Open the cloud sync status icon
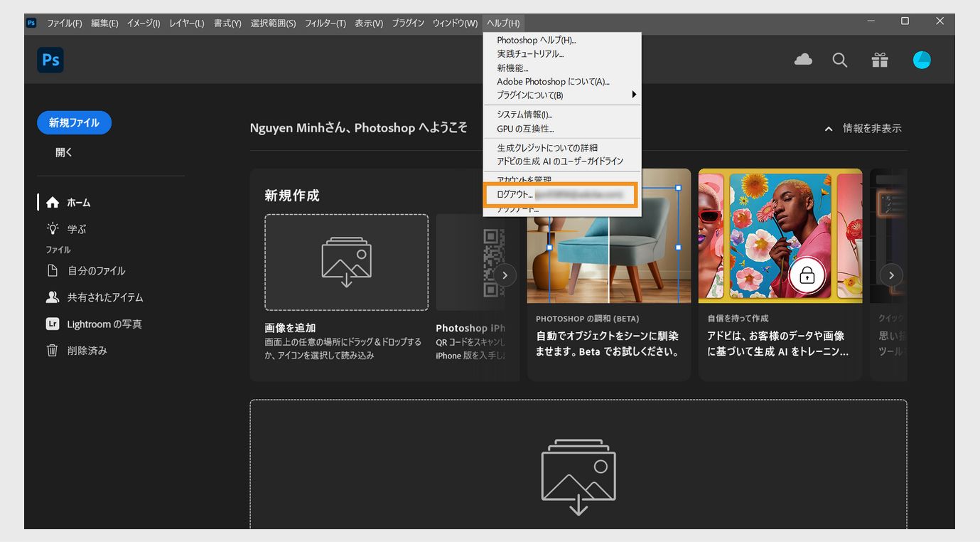 803,60
